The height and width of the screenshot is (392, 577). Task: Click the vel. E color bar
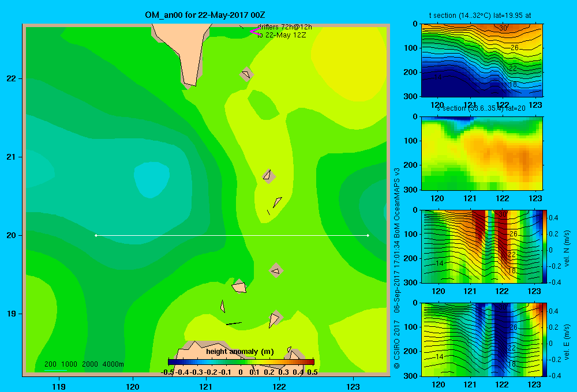pyautogui.click(x=545, y=339)
